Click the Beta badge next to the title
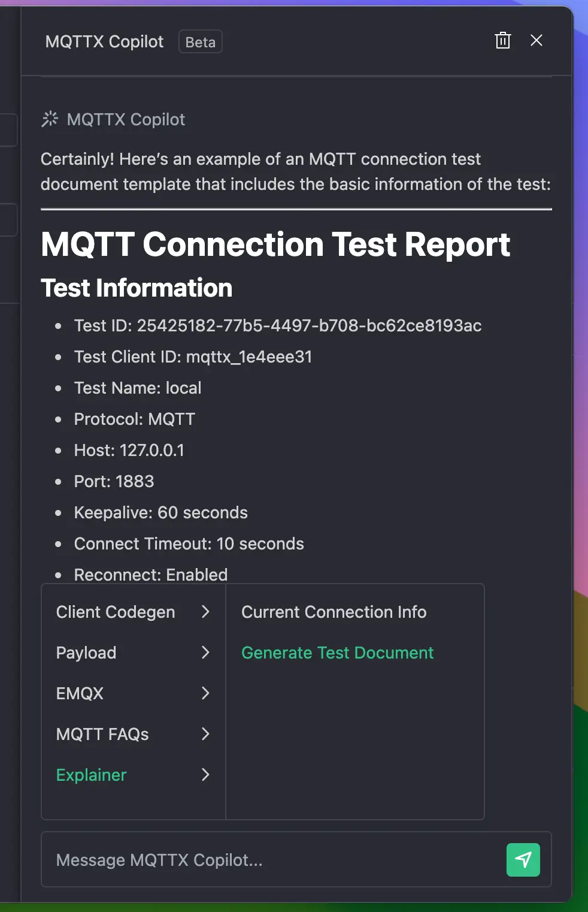 click(200, 41)
